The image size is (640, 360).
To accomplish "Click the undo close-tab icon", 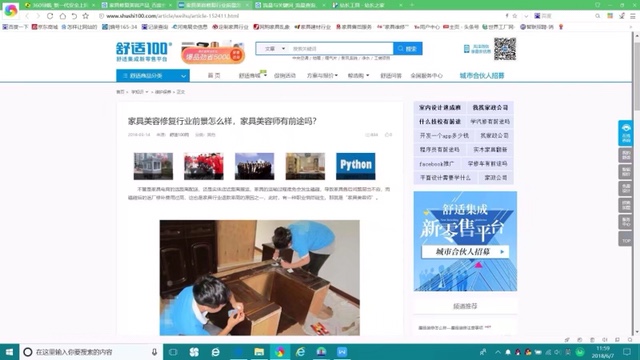I will [74, 16].
